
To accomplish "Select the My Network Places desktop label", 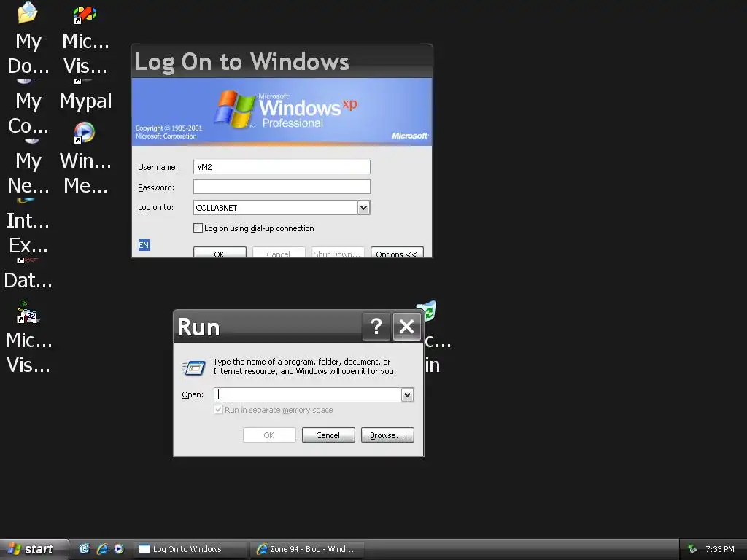I will 28,174.
